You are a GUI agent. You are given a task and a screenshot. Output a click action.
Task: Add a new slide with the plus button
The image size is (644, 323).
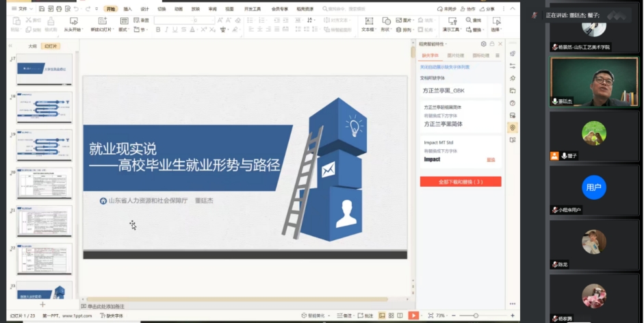pyautogui.click(x=42, y=304)
